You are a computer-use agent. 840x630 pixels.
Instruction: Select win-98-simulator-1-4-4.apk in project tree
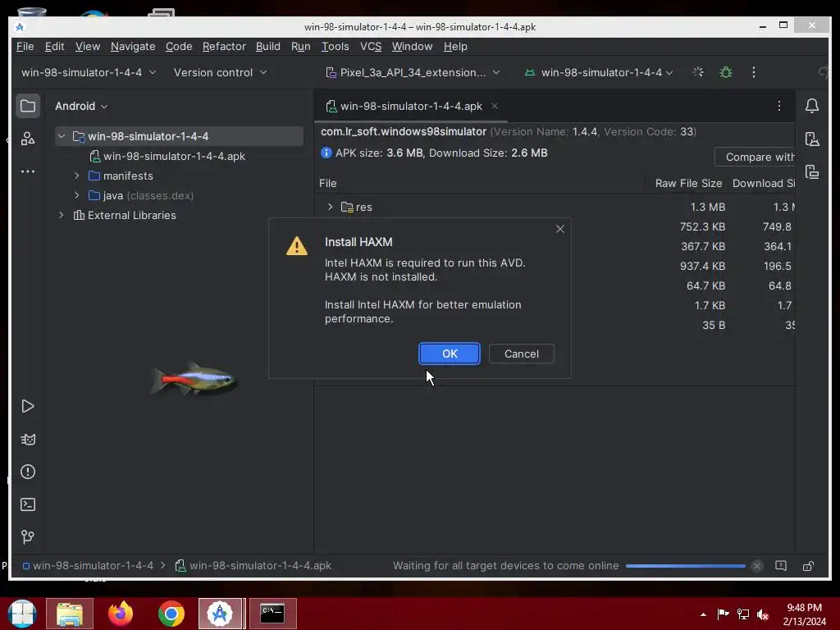pyautogui.click(x=174, y=156)
